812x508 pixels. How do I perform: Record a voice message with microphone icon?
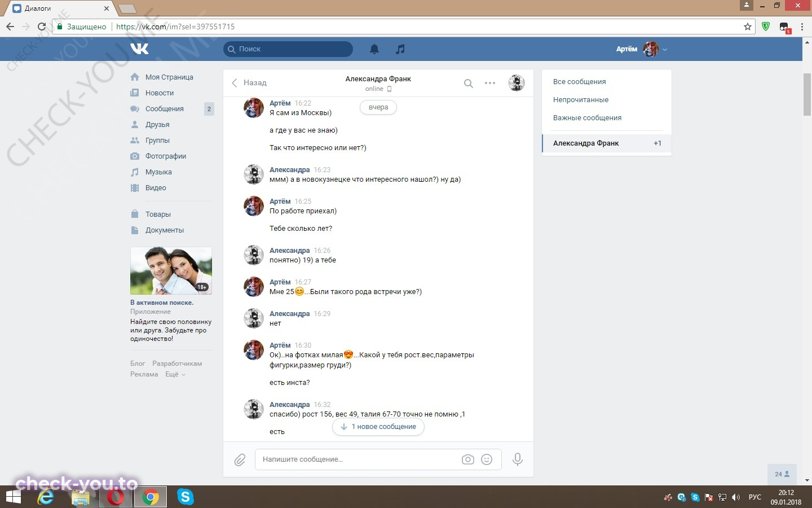tap(517, 459)
